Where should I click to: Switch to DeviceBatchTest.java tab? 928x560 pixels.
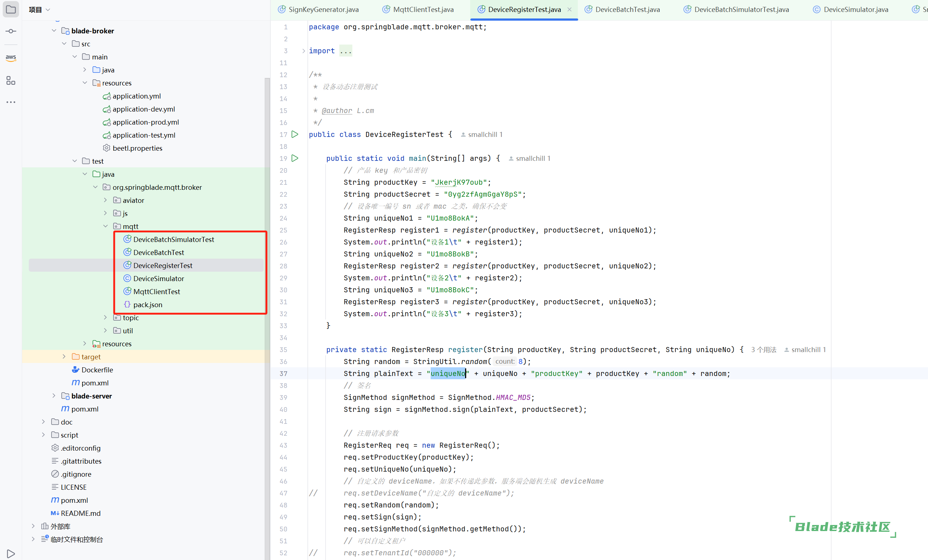pyautogui.click(x=622, y=9)
